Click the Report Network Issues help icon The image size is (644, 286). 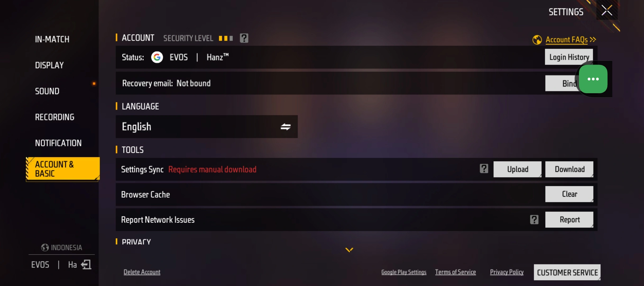[534, 220]
